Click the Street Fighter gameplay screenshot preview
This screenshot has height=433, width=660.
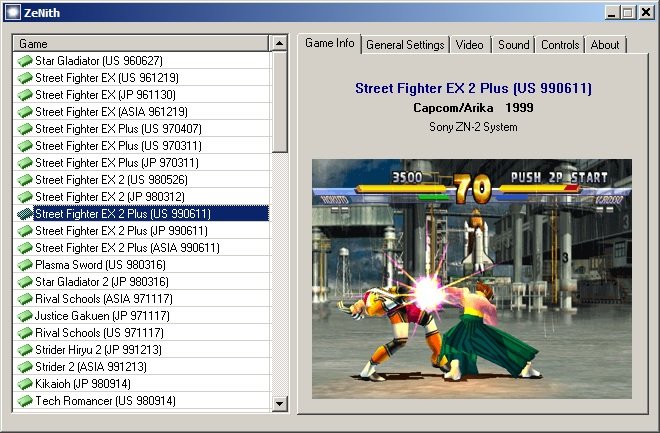(471, 279)
